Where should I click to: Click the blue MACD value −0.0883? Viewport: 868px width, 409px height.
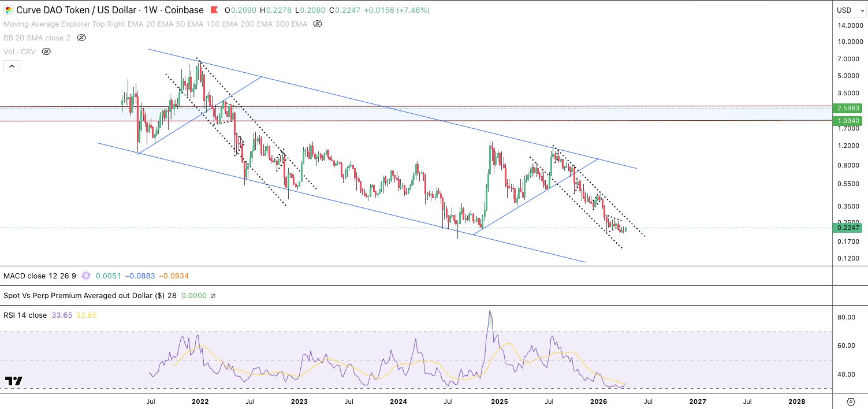[x=139, y=276]
